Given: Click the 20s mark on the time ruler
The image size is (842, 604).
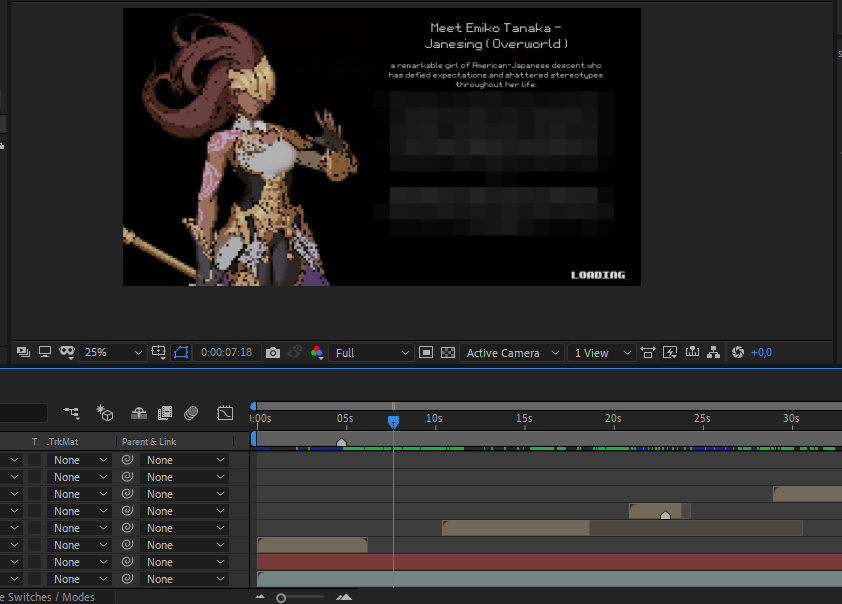Looking at the screenshot, I should coord(613,418).
